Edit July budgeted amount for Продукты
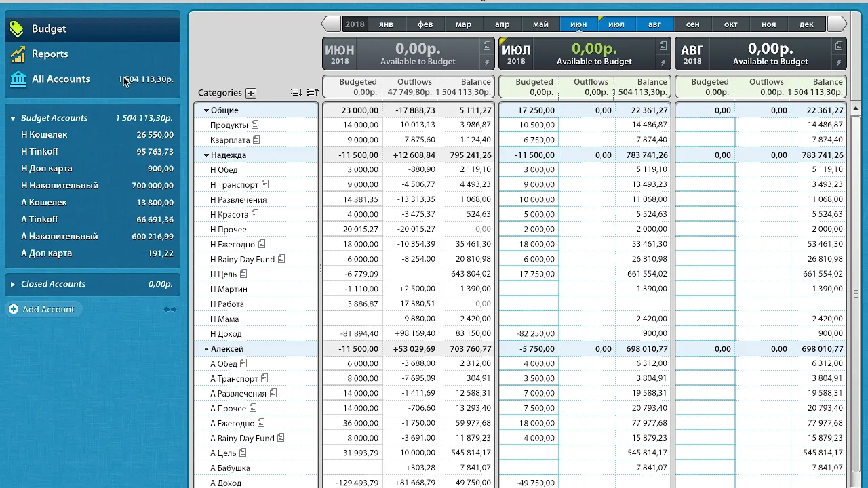 [529, 125]
